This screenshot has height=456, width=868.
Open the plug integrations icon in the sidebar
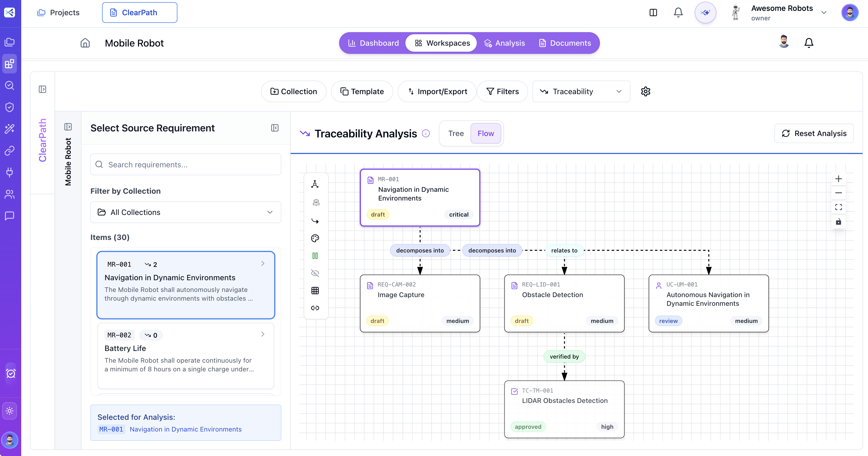tap(10, 172)
